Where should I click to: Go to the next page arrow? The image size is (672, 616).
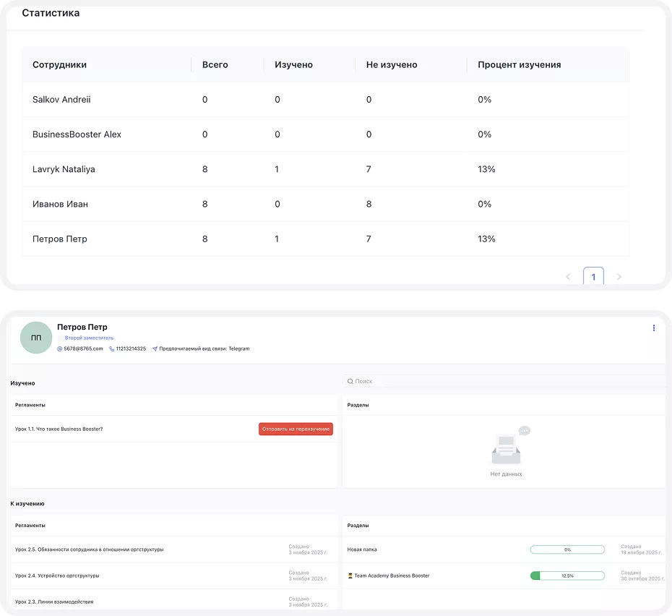pos(619,277)
